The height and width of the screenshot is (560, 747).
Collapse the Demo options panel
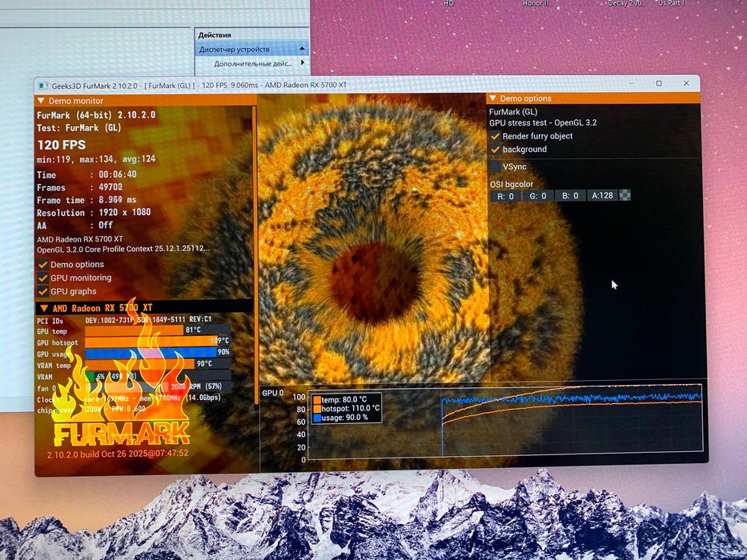pos(492,98)
